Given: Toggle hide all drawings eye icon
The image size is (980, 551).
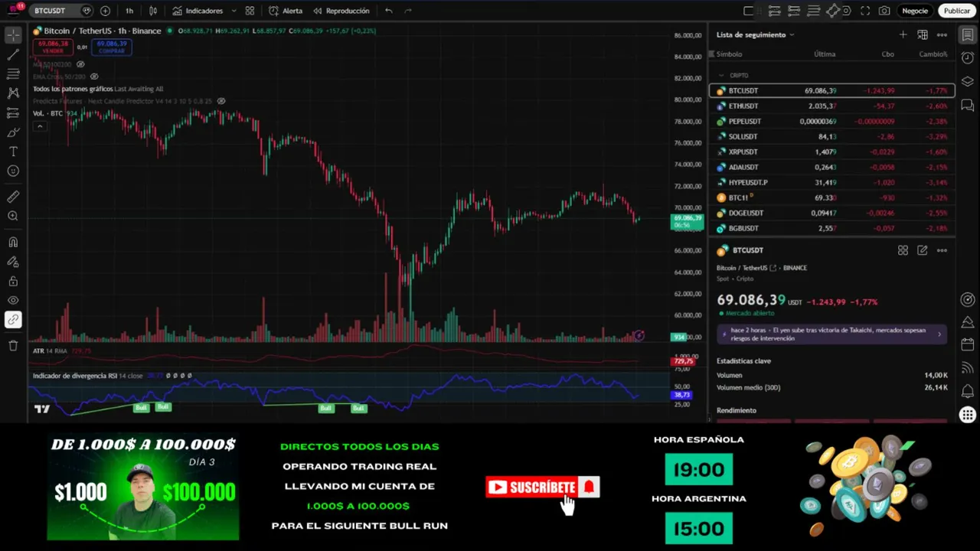Looking at the screenshot, I should pos(13,300).
